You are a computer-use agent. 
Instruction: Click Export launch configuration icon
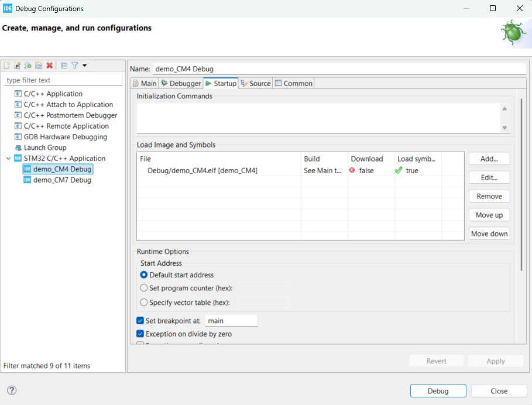pyautogui.click(x=28, y=66)
